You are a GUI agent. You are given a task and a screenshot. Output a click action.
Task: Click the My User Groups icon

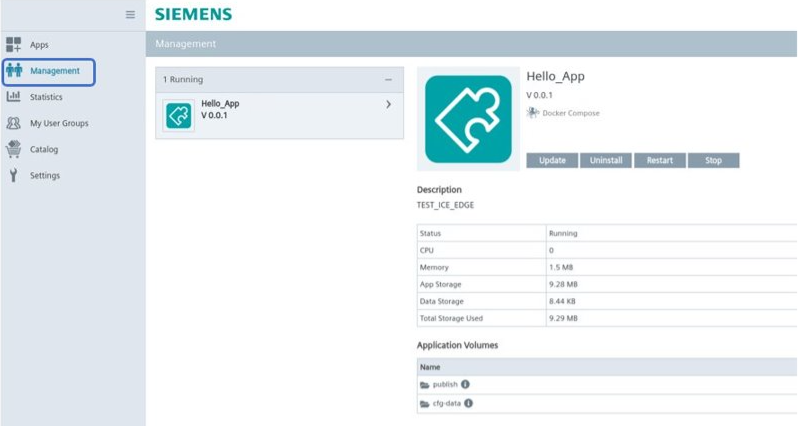14,123
